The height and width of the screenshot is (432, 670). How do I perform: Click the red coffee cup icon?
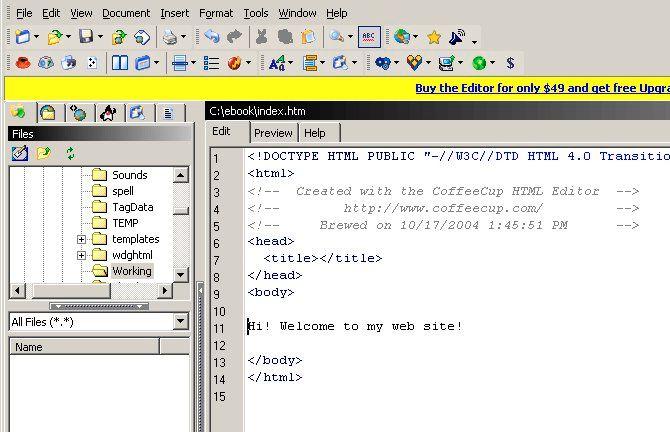point(22,63)
